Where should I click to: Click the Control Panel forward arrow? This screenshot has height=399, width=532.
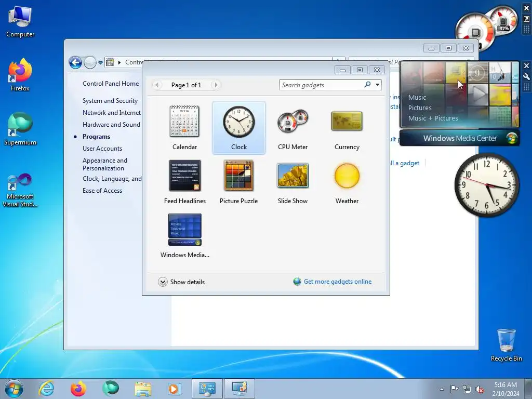pos(90,62)
